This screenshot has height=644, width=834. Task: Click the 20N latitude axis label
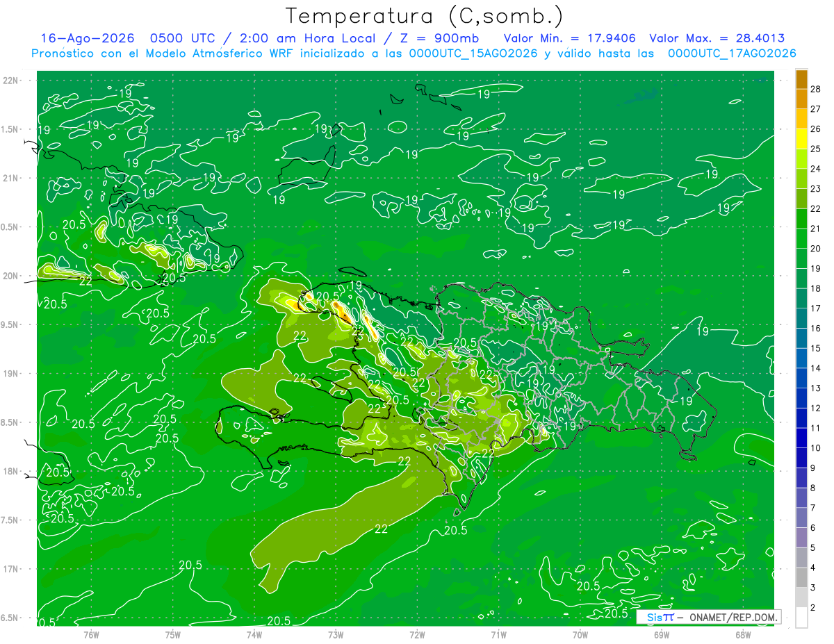[x=10, y=276]
